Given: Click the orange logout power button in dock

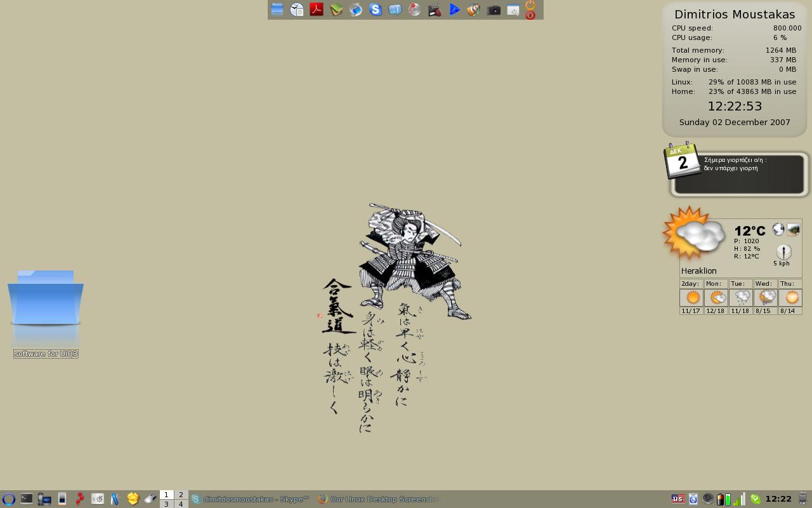Looking at the screenshot, I should [530, 5].
